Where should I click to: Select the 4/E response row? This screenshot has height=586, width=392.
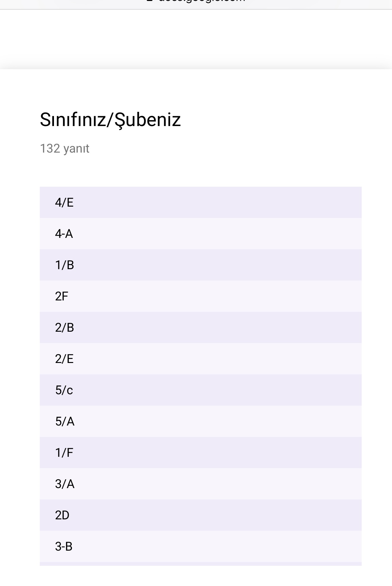point(200,202)
